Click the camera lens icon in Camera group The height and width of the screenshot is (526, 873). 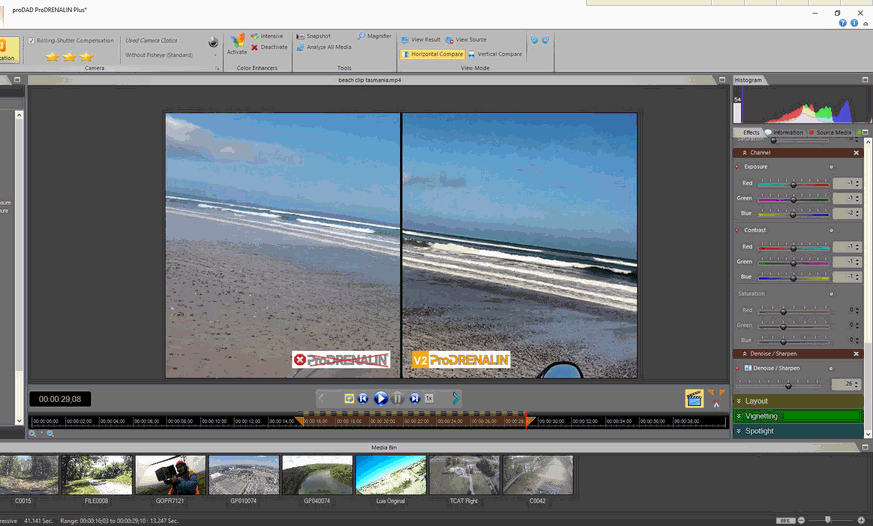(x=213, y=42)
